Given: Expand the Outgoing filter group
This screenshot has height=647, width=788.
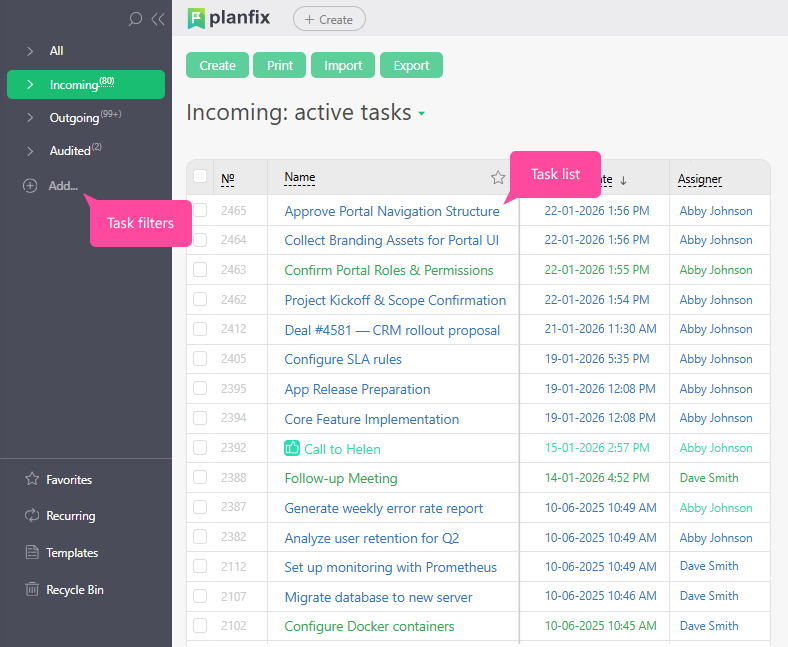Looking at the screenshot, I should 30,118.
